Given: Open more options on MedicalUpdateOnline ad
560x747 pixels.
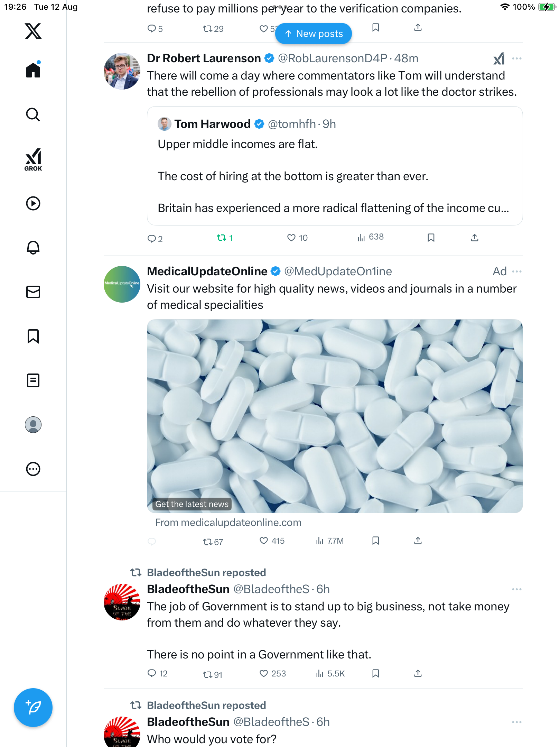Looking at the screenshot, I should pyautogui.click(x=516, y=271).
